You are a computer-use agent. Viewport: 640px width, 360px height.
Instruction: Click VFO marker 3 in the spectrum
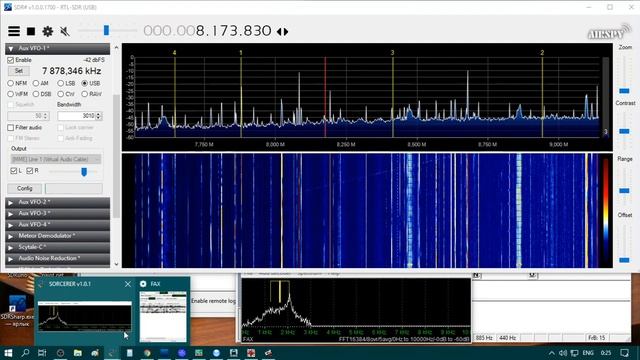pos(393,53)
